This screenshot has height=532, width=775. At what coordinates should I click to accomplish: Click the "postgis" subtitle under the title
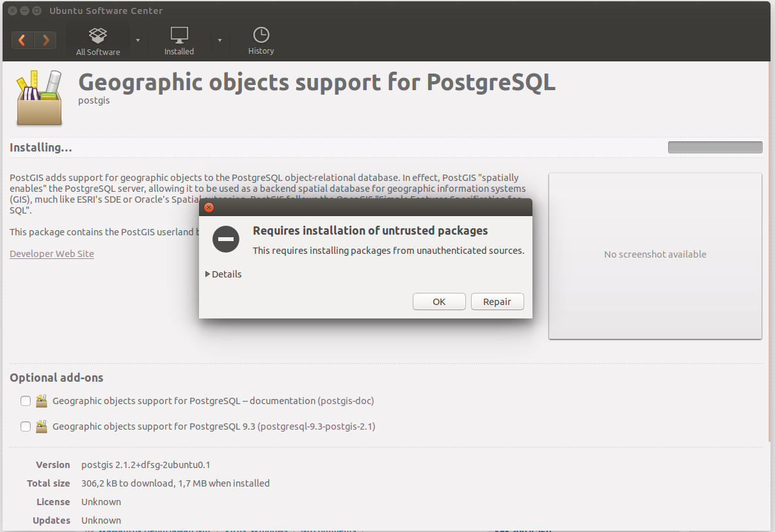[94, 100]
